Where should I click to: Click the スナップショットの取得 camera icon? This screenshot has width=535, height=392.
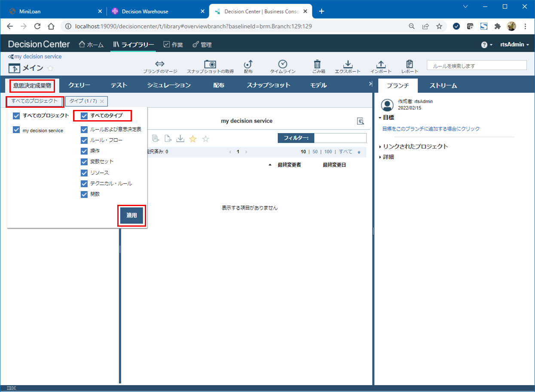[x=210, y=64]
